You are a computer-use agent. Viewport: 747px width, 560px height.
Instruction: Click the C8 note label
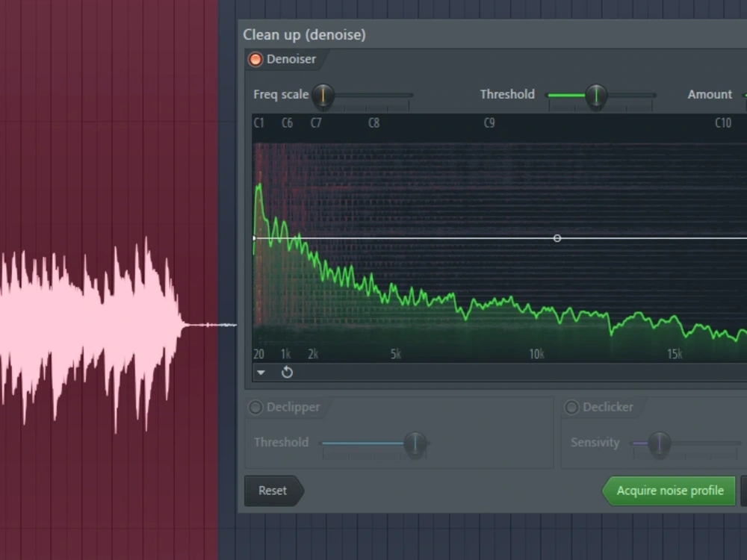tap(374, 123)
